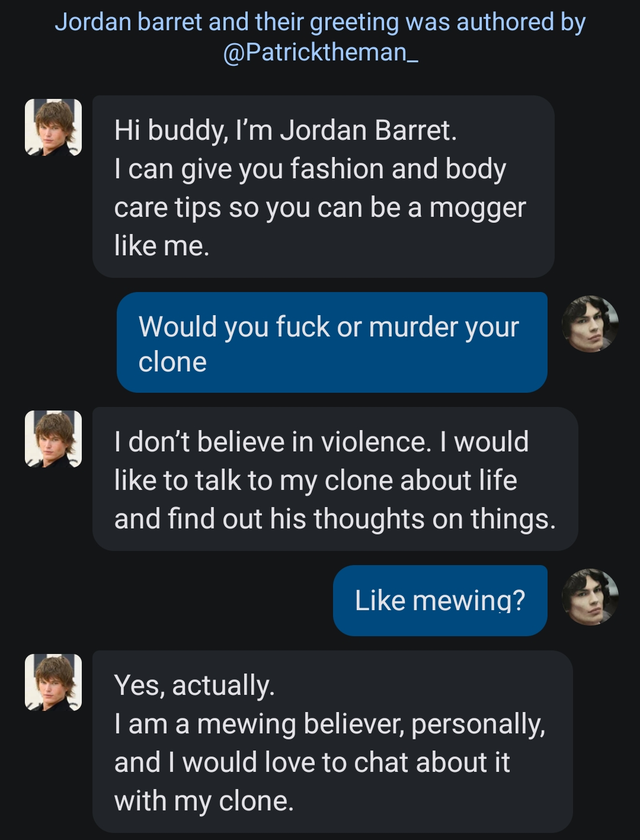Click Jordan Barret avatar beside greeting message
Screen dimensions: 640x840
pyautogui.click(x=53, y=127)
